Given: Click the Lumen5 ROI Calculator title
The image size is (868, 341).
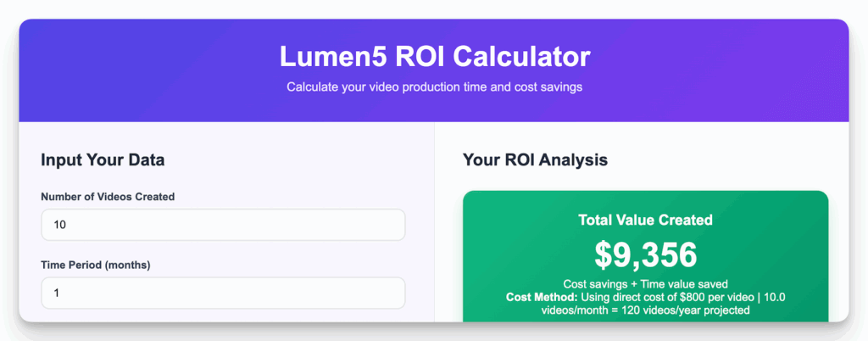Looking at the screenshot, I should click(x=434, y=57).
